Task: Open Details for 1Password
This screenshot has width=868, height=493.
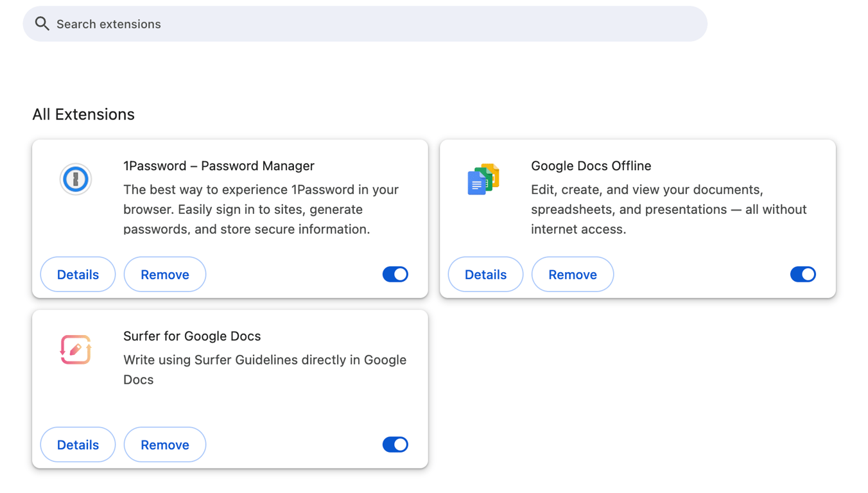Action: tap(77, 274)
